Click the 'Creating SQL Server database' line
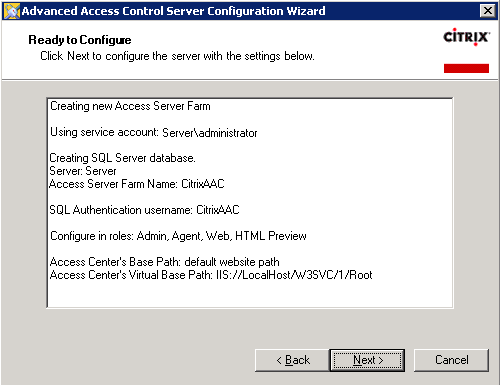This screenshot has width=500, height=385. [x=122, y=158]
